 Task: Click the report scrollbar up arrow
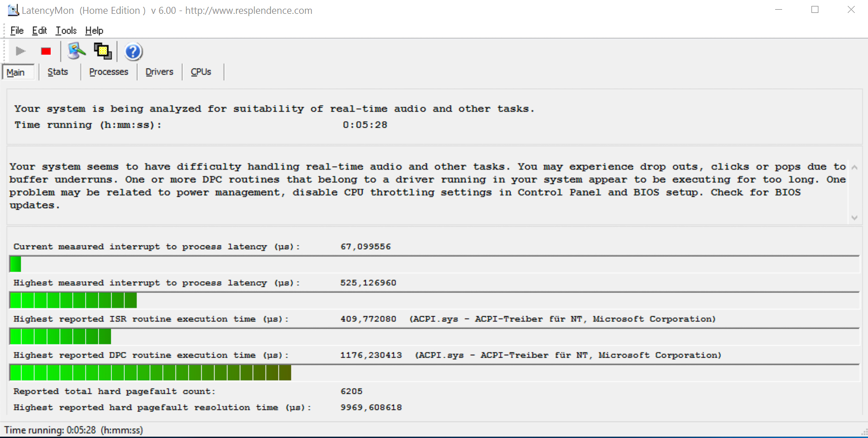(x=855, y=167)
